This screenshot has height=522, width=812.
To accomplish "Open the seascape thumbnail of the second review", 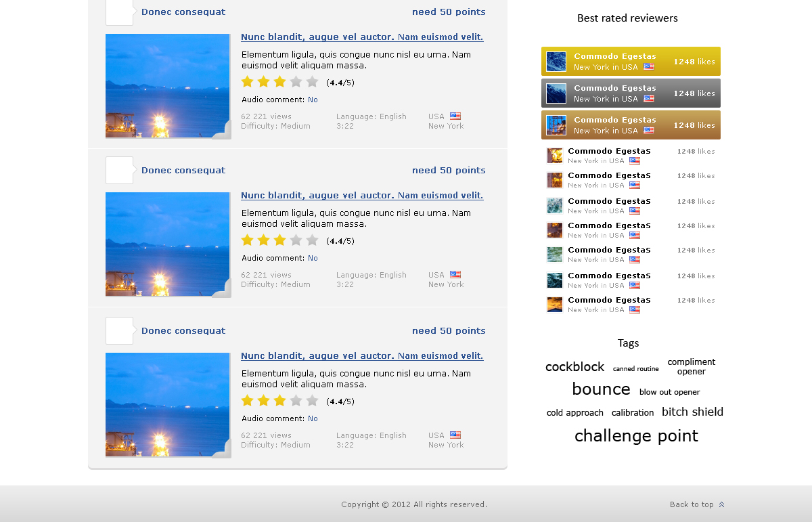I will pos(168,244).
